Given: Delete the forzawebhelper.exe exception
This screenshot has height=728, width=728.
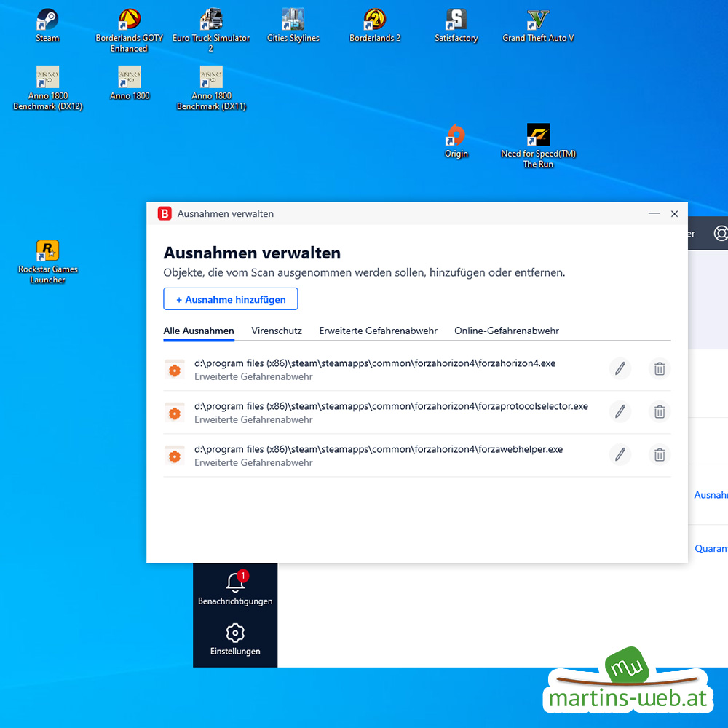Looking at the screenshot, I should coord(660,455).
